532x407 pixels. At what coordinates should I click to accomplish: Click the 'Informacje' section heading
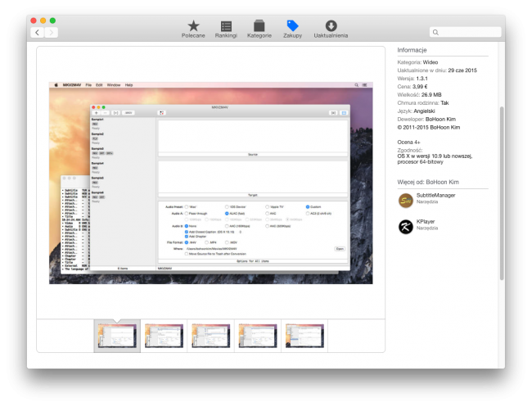[x=412, y=50]
